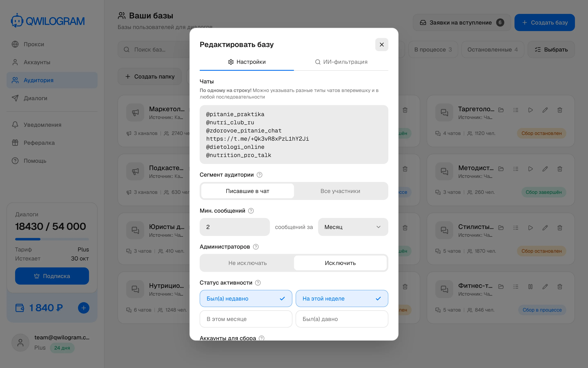Image resolution: width=588 pixels, height=368 pixels.
Task: Click the plus icon to top up balance
Action: point(84,308)
